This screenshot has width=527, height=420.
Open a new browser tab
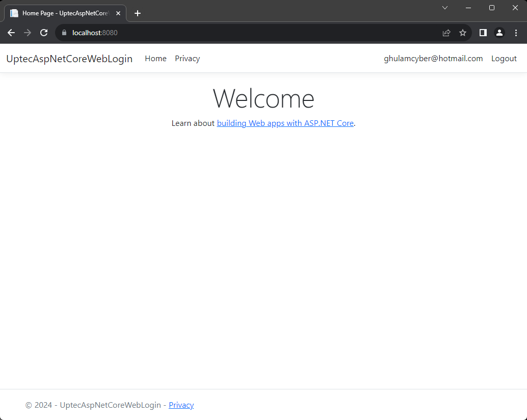click(138, 13)
